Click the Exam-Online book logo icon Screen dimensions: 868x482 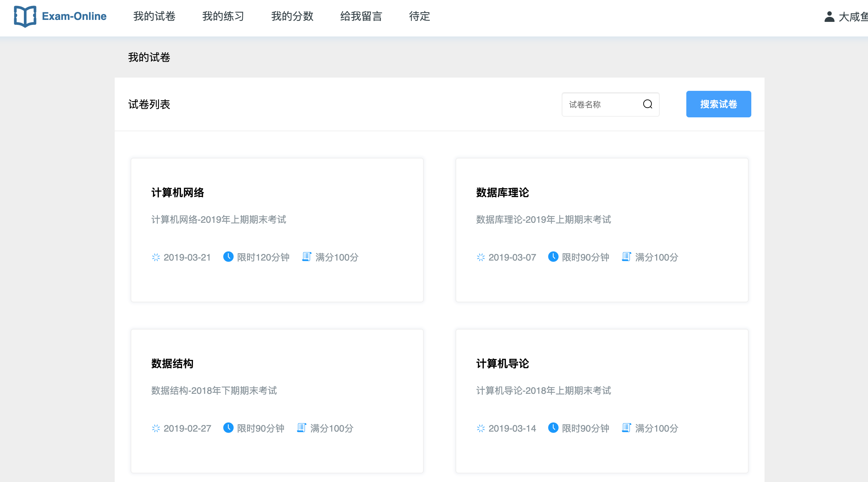tap(25, 16)
